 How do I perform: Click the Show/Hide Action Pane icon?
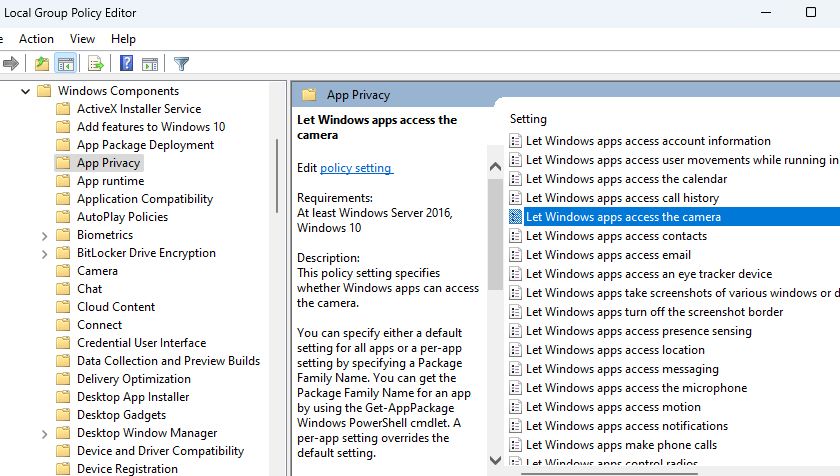[150, 64]
